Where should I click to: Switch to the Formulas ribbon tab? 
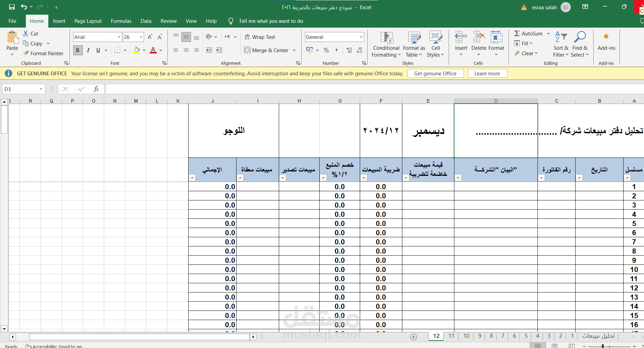click(x=121, y=21)
